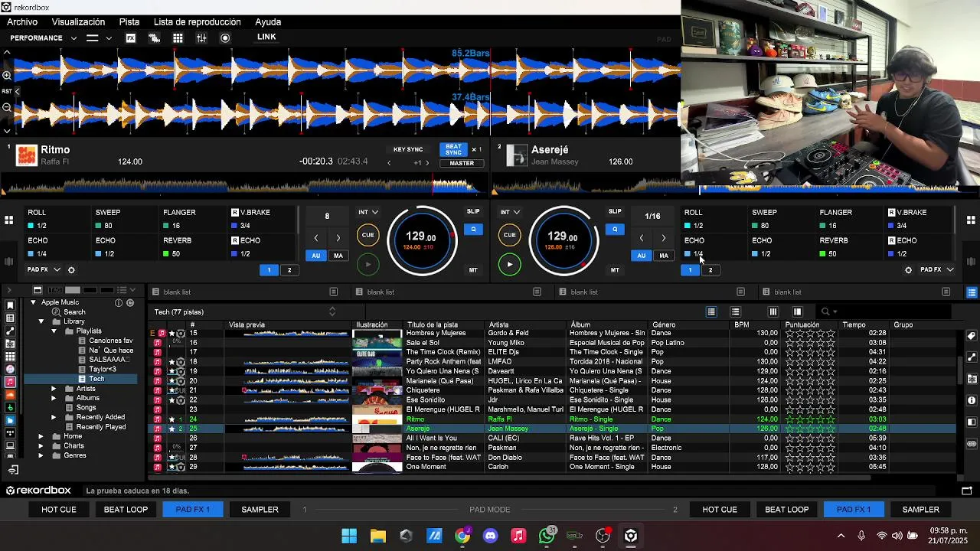This screenshot has height=551, width=980.
Task: Show the sampler grid panel icon
Action: tap(178, 37)
